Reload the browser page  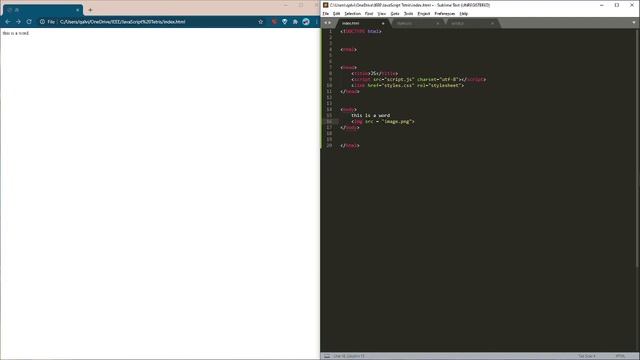[29, 22]
